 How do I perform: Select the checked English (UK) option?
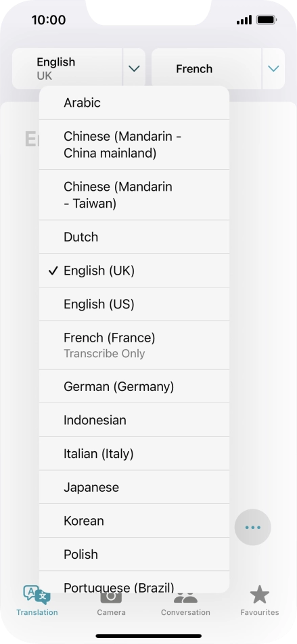coord(135,271)
